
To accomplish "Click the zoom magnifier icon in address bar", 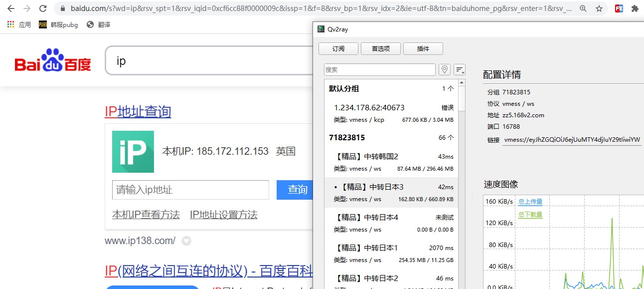I will [x=583, y=8].
